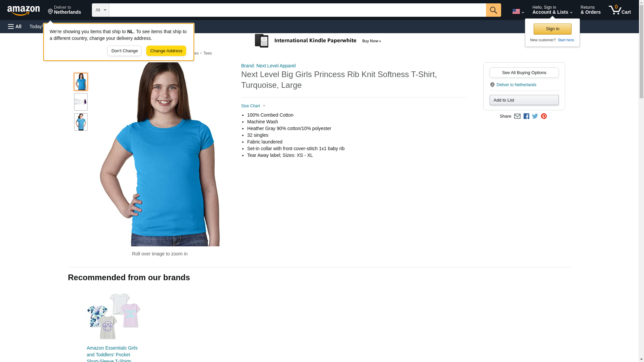Image resolution: width=644 pixels, height=362 pixels.
Task: Click the magnifying glass search button
Action: (x=493, y=10)
